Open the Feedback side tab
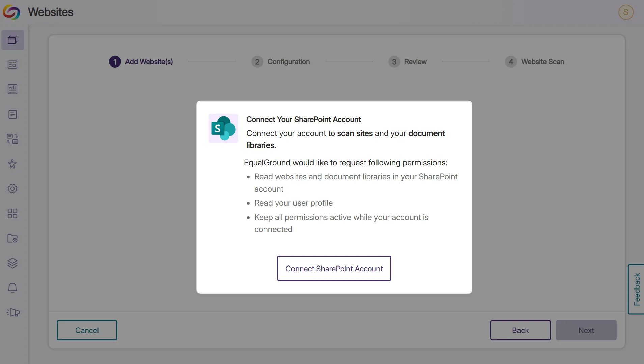This screenshot has height=364, width=644. (636, 289)
